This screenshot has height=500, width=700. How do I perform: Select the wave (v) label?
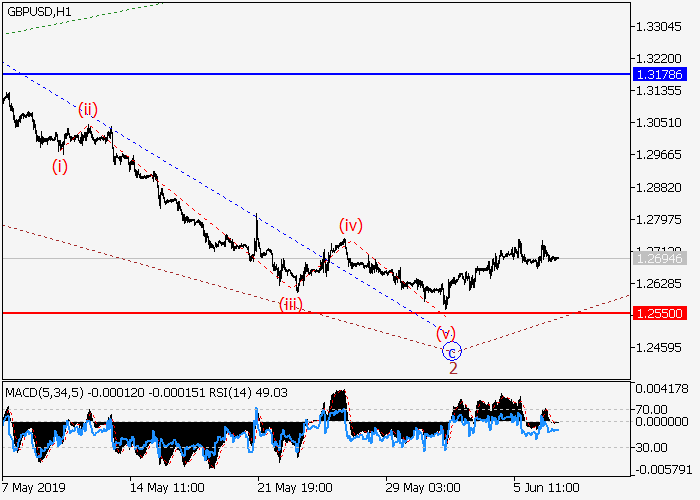tap(446, 332)
